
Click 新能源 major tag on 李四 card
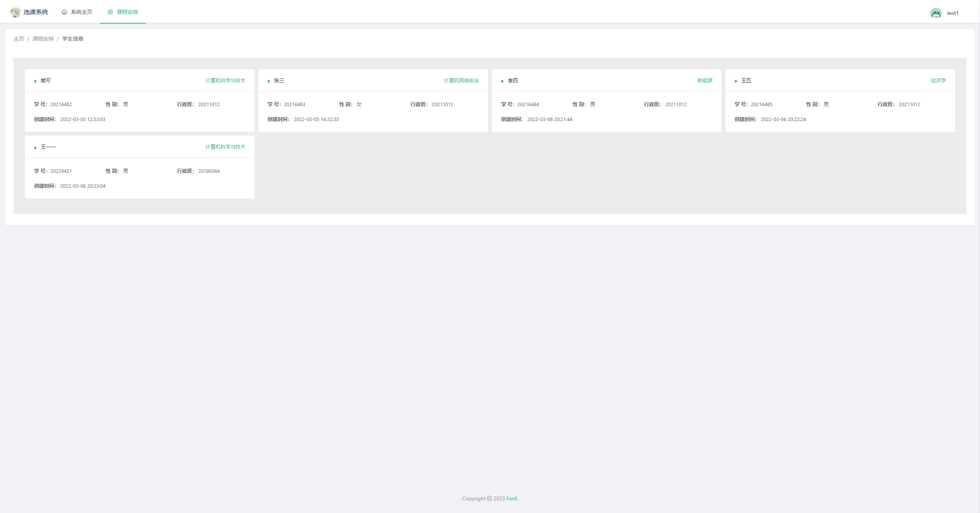point(705,80)
